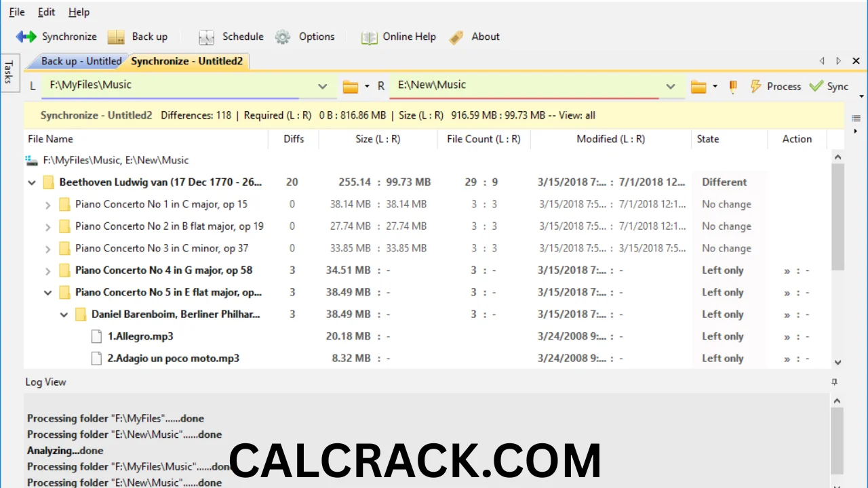Expand Piano Concerto No 3 in C minor
The image size is (868, 488).
[x=47, y=249]
